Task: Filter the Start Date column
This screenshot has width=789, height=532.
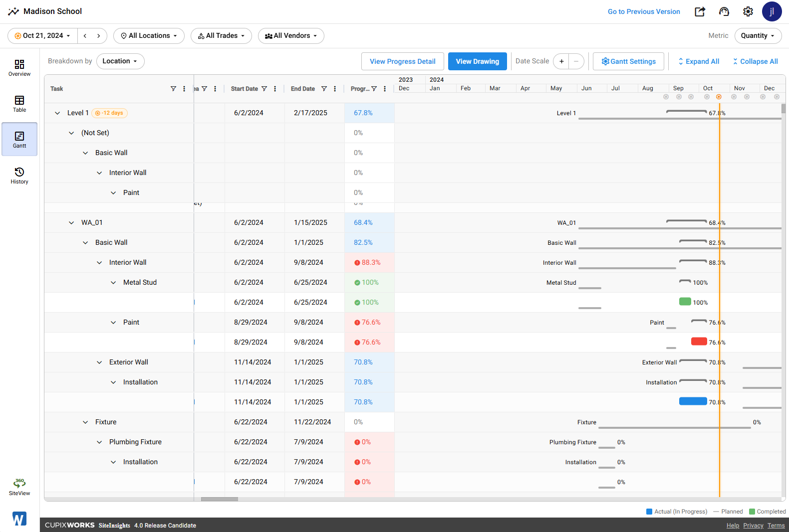Action: tap(264, 89)
